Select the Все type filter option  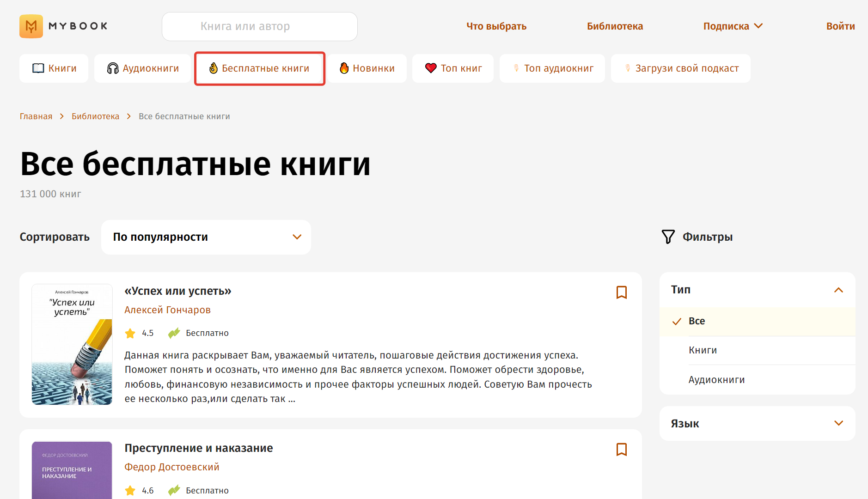pos(758,322)
